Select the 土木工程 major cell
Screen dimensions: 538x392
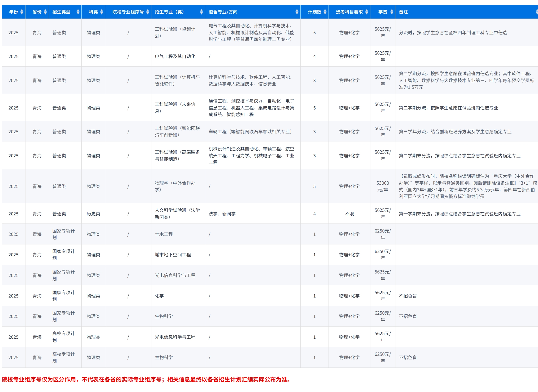164,234
